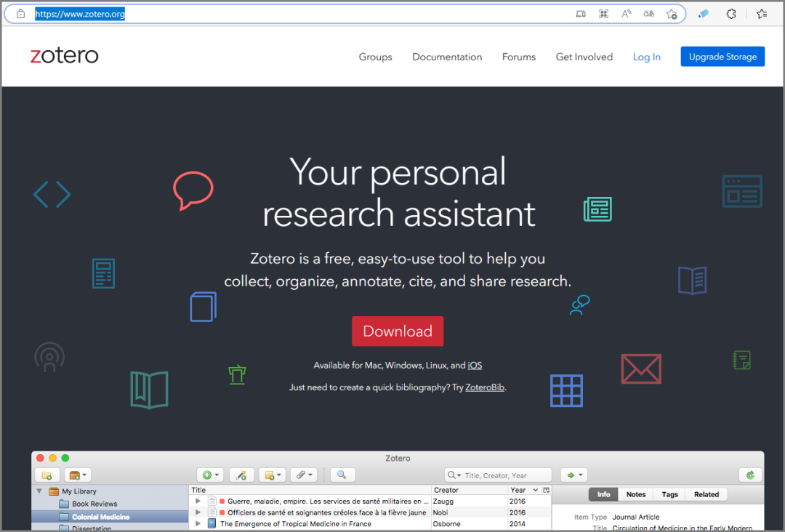Expand the Guerre, maladie, empire item

tap(198, 501)
